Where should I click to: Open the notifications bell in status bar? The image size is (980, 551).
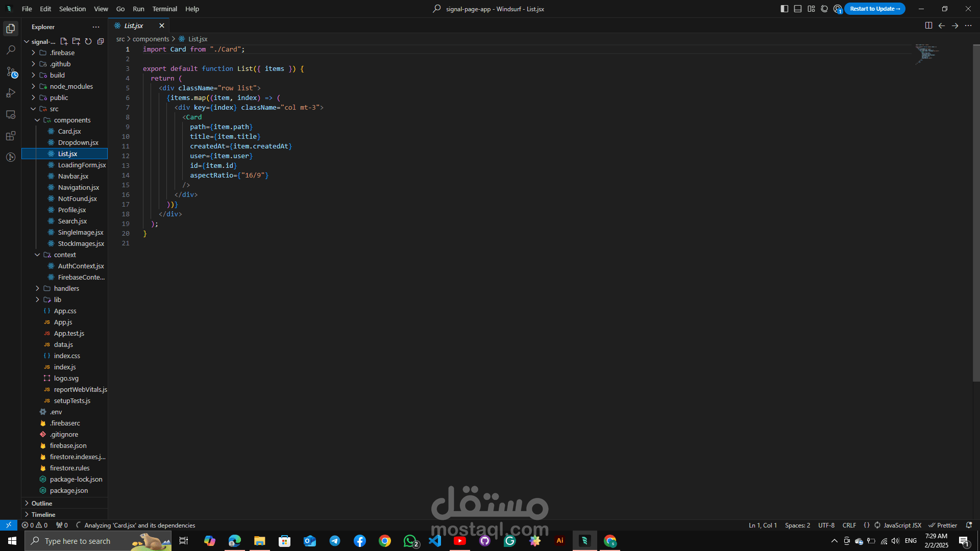969,525
